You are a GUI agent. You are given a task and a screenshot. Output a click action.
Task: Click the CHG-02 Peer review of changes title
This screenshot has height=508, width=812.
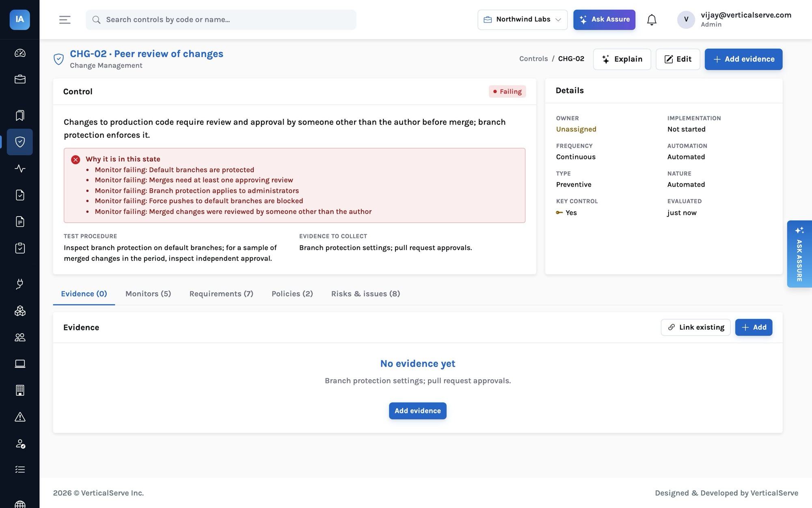pos(147,54)
